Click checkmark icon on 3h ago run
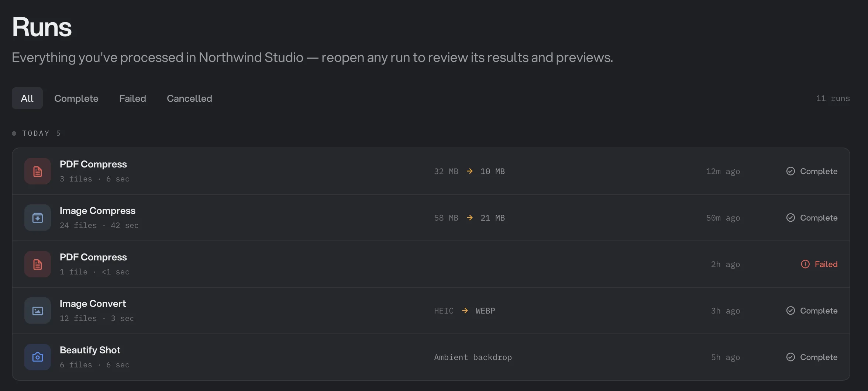868x391 pixels. click(790, 311)
